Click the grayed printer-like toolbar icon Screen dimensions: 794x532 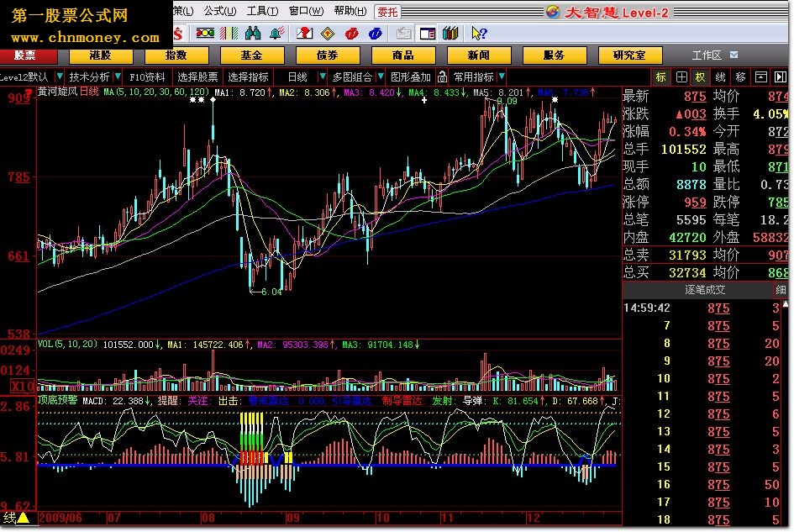(403, 34)
